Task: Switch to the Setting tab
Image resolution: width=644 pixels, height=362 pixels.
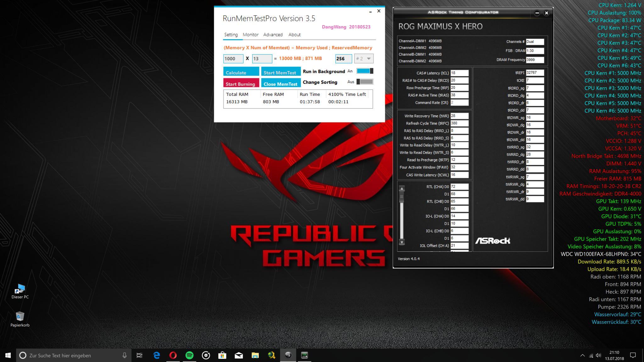Action: tap(231, 35)
